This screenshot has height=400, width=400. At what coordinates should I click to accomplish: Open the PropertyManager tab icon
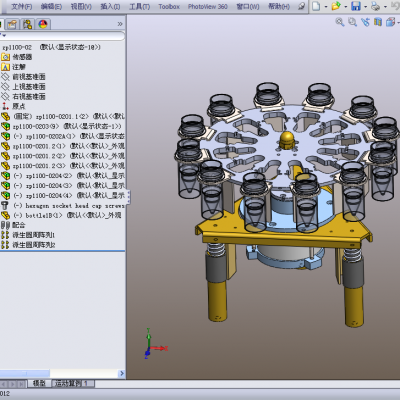pos(12,24)
